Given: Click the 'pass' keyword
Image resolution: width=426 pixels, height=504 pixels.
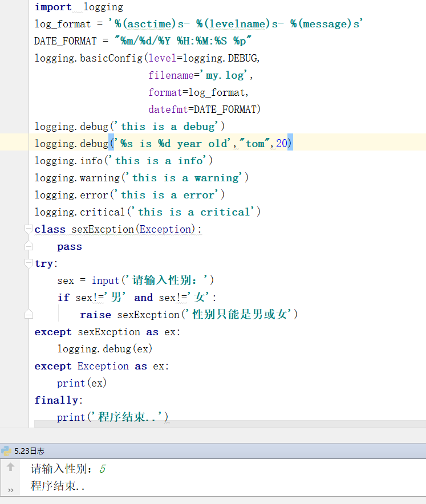Looking at the screenshot, I should (70, 246).
